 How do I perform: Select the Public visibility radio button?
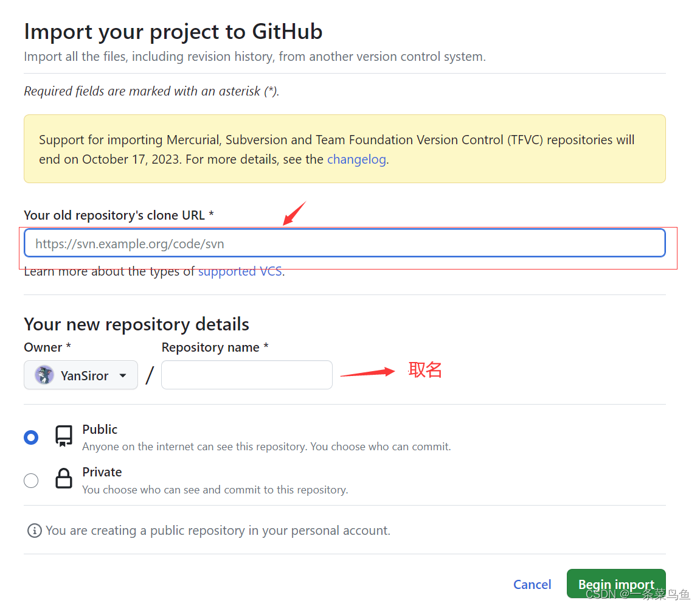pyautogui.click(x=31, y=437)
